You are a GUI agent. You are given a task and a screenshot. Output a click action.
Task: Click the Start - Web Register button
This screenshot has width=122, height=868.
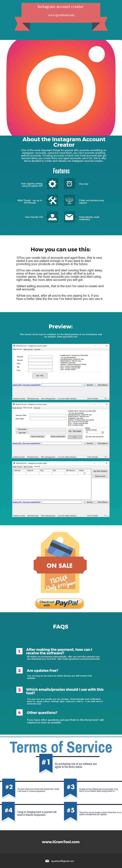coord(75,431)
